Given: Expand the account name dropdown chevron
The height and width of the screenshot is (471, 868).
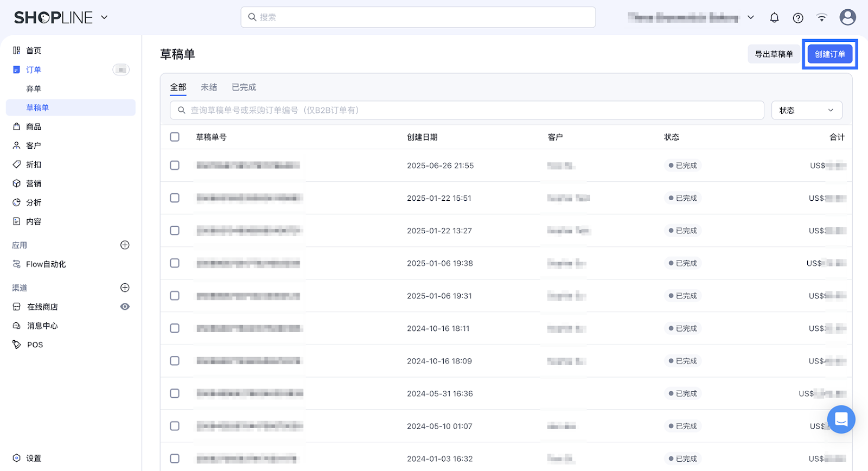Looking at the screenshot, I should point(751,17).
